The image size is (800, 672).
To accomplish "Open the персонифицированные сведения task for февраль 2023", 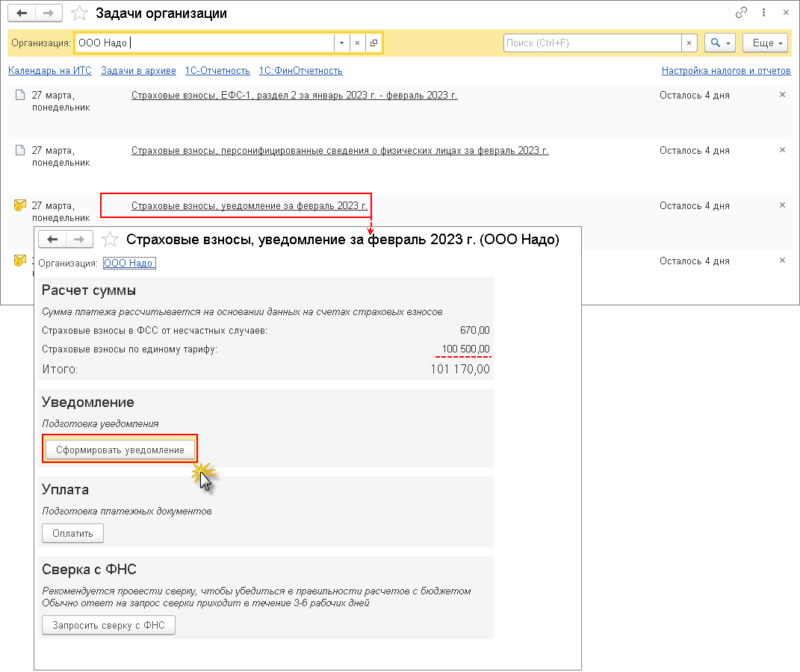I will pos(339,150).
